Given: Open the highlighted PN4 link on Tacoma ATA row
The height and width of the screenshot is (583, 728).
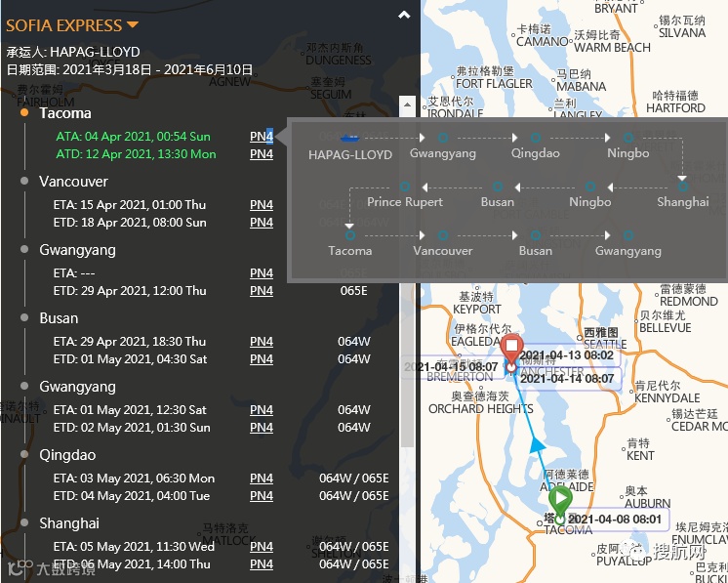Looking at the screenshot, I should tap(262, 136).
